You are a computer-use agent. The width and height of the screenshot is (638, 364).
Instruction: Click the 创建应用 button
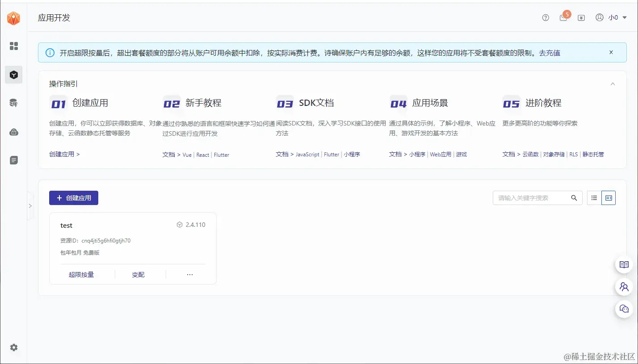[73, 197]
